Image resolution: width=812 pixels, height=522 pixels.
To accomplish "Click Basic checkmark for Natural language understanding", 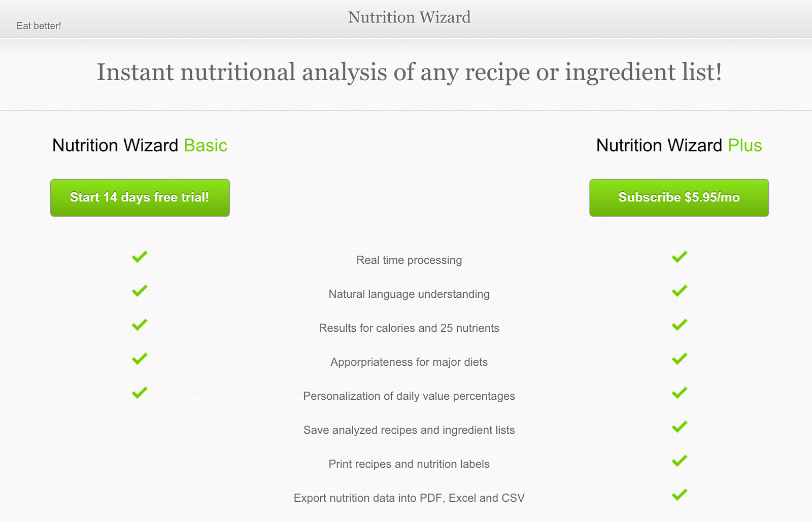I will pos(140,291).
